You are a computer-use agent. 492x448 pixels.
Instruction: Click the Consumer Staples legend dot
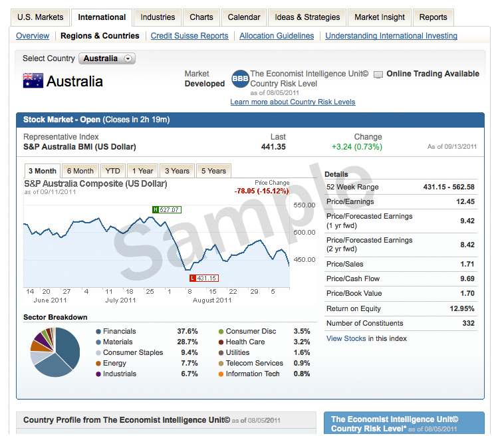[x=98, y=353]
